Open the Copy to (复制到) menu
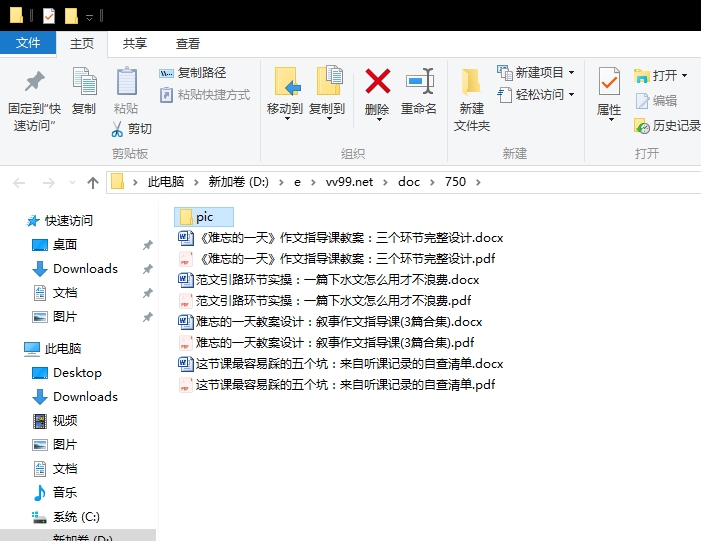The width and height of the screenshot is (701, 541). pos(327,94)
